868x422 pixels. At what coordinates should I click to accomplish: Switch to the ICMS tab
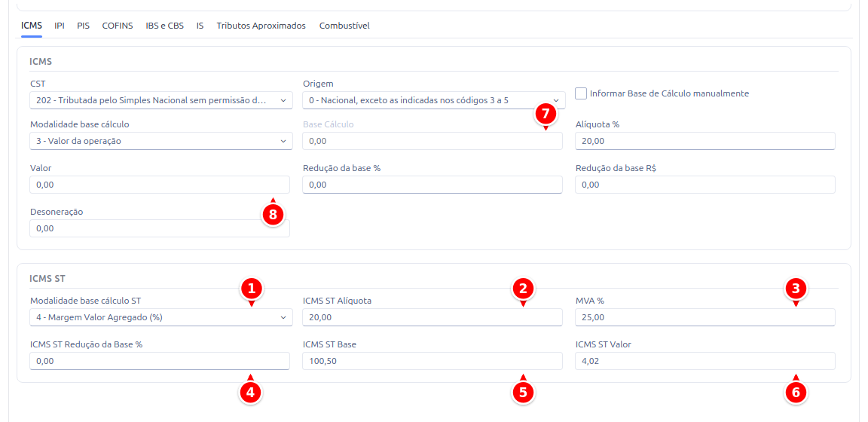pos(32,26)
